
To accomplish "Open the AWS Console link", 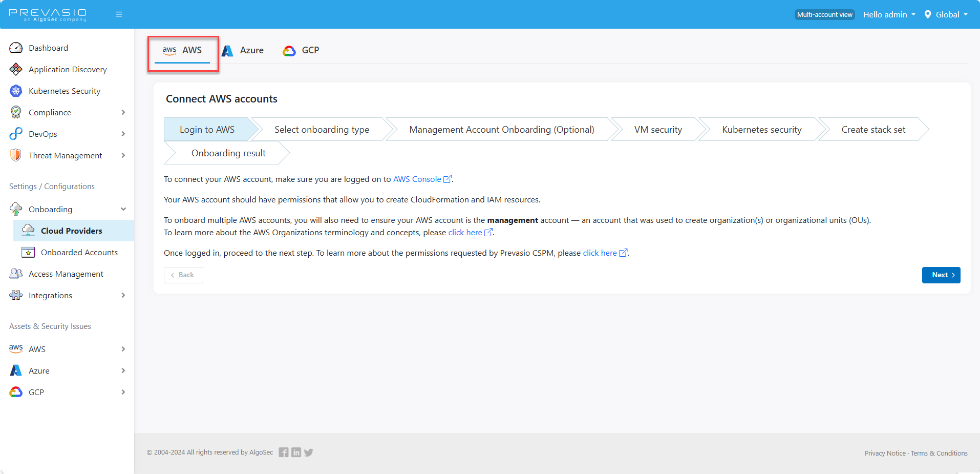I will [x=417, y=179].
